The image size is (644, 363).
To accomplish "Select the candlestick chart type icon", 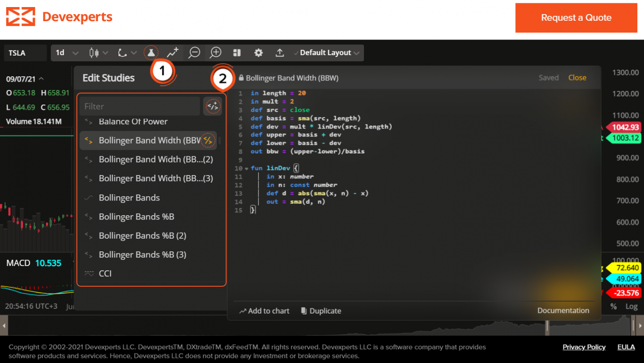I will [x=94, y=52].
